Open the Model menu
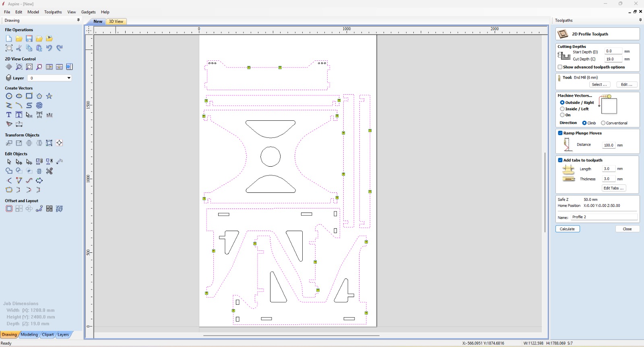Viewport: 644px width, 347px height. pos(33,12)
